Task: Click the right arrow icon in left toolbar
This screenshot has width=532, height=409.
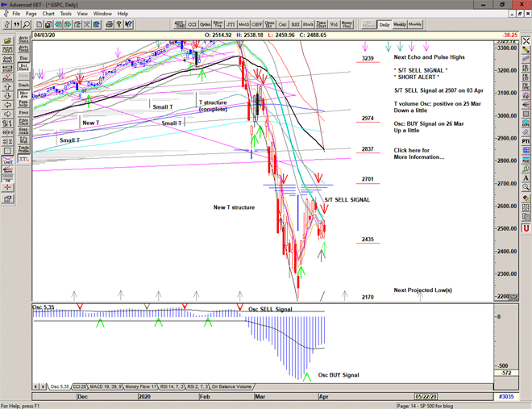Action: pos(7,114)
